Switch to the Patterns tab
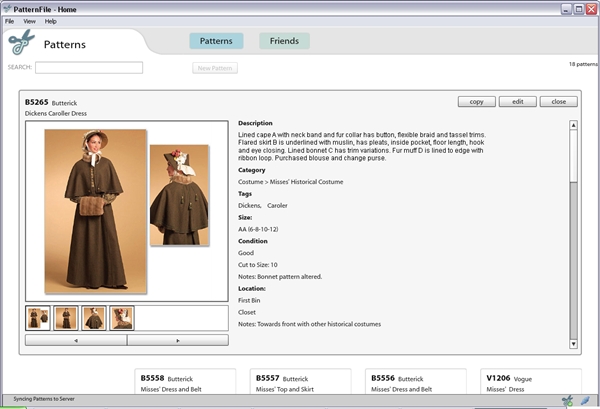 point(216,41)
